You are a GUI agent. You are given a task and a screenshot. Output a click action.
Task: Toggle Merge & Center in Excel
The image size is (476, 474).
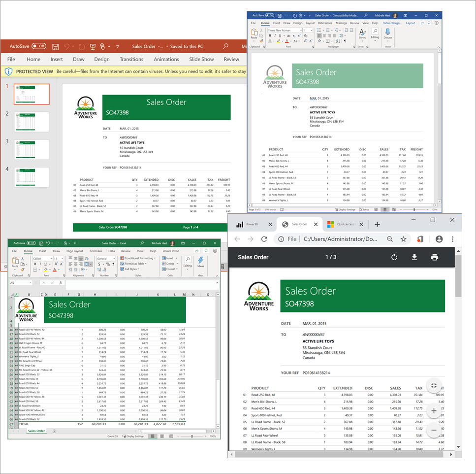(x=87, y=264)
